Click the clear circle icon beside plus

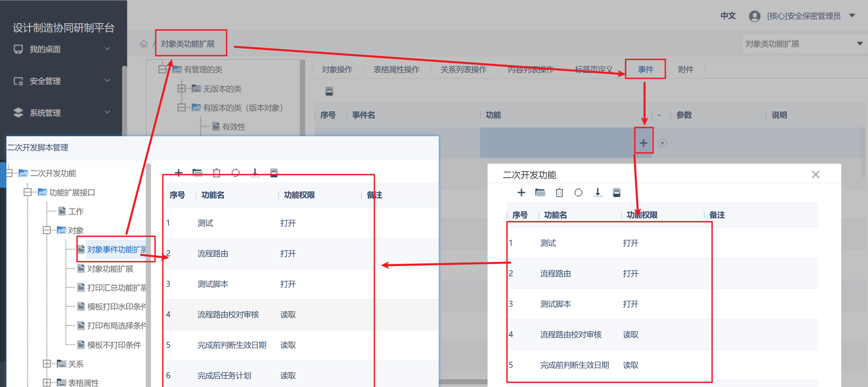point(662,143)
